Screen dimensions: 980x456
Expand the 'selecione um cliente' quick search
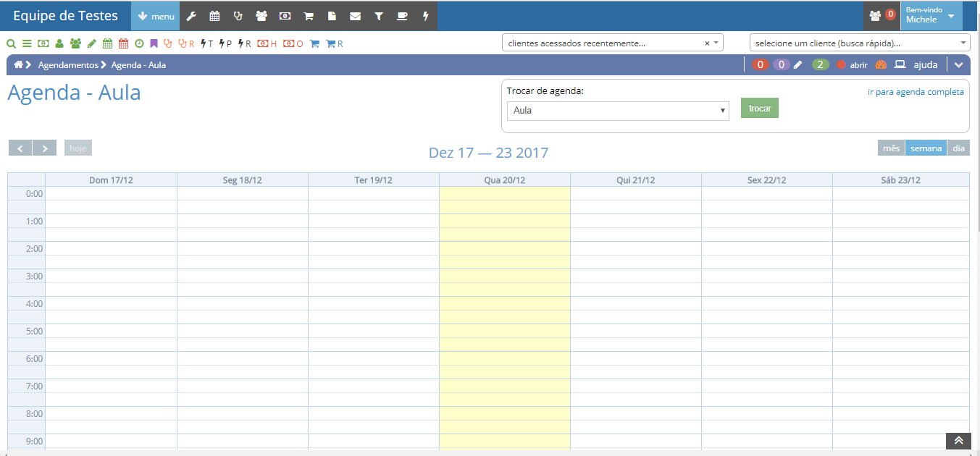[x=859, y=43]
